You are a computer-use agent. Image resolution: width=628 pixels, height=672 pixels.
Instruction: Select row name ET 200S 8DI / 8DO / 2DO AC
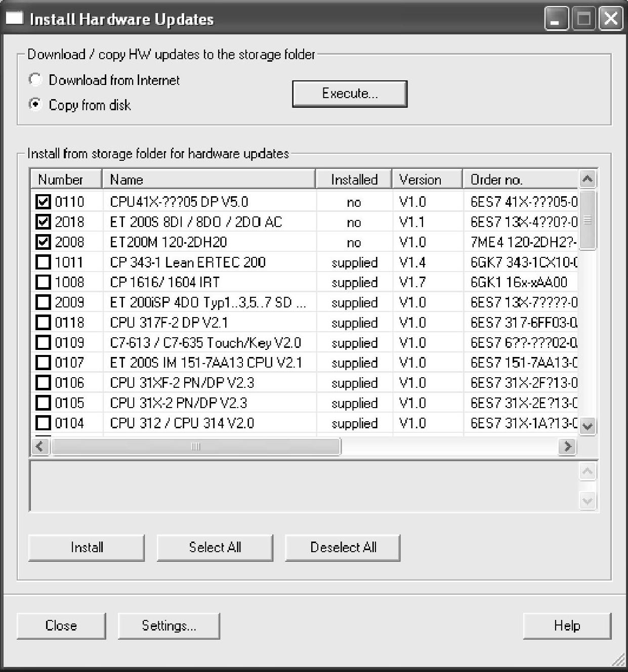tap(196, 222)
